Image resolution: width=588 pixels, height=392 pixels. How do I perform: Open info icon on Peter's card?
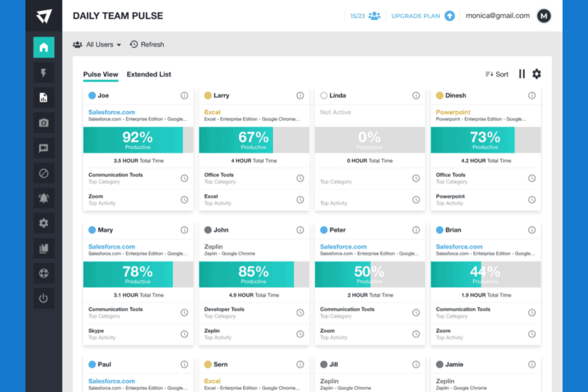pos(416,230)
